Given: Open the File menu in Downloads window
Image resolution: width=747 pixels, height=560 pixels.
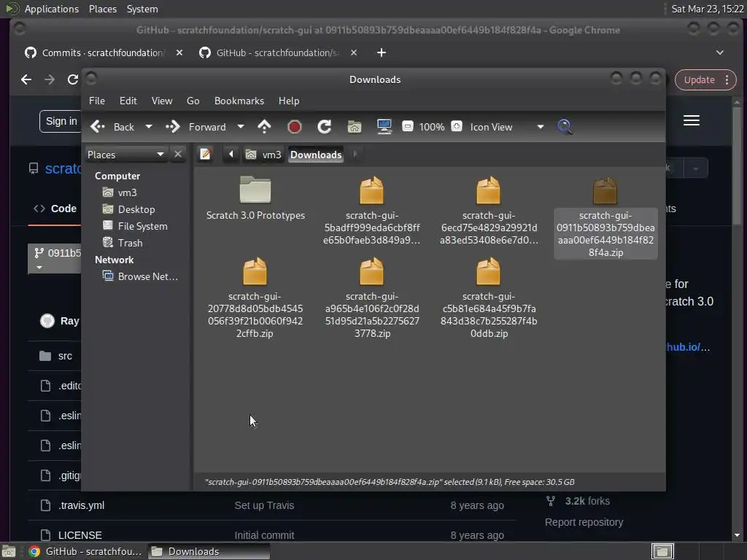Looking at the screenshot, I should point(97,101).
